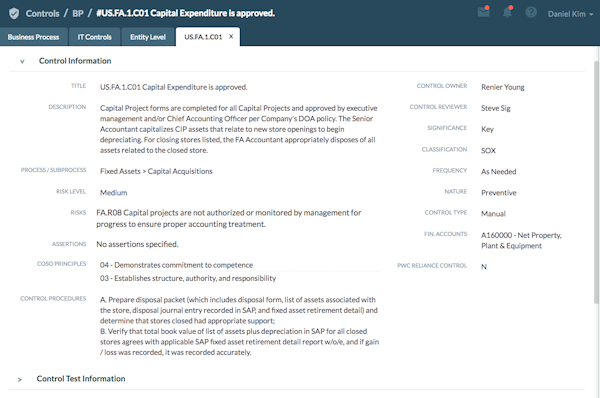Click the shield logo icon

[x=14, y=13]
